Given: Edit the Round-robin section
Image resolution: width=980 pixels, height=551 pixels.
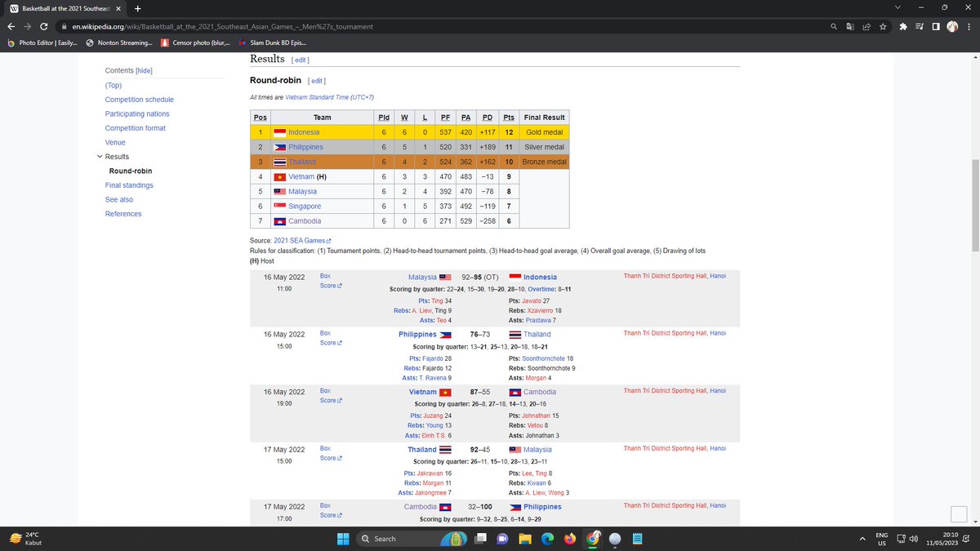Looking at the screenshot, I should [316, 81].
